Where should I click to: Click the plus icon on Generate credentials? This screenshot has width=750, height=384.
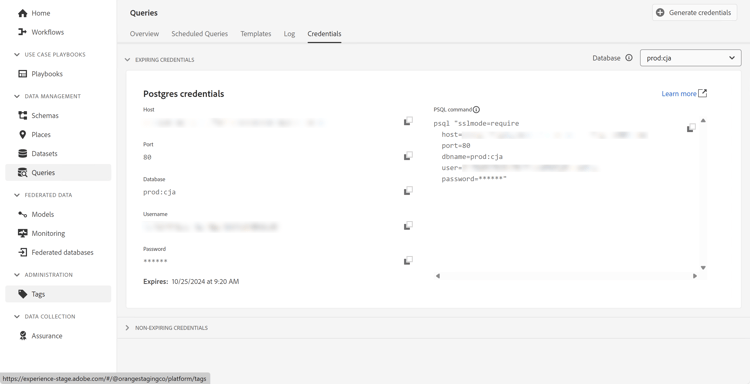pos(660,12)
